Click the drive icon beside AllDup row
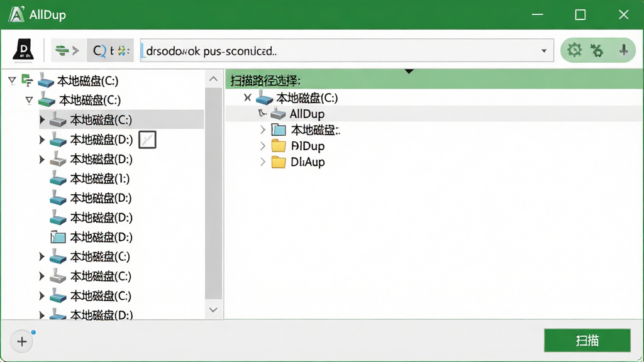This screenshot has width=644, height=362. coord(278,114)
